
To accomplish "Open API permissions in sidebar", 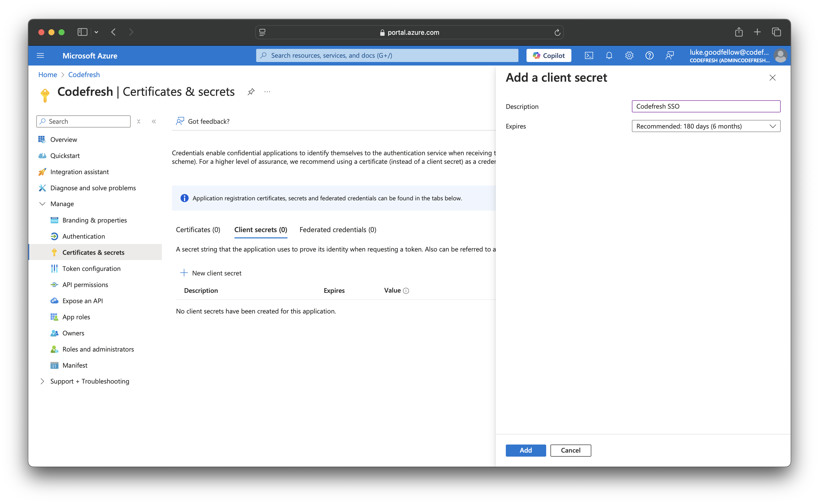I will coord(85,285).
